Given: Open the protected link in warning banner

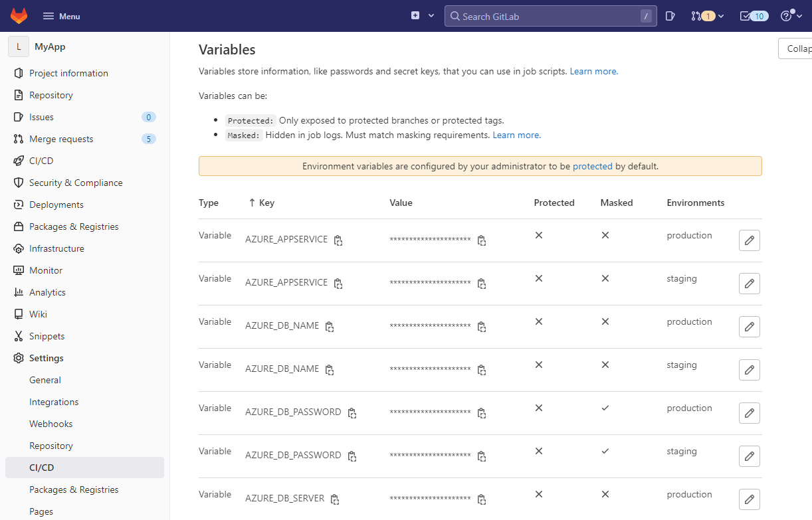Looking at the screenshot, I should pos(592,165).
